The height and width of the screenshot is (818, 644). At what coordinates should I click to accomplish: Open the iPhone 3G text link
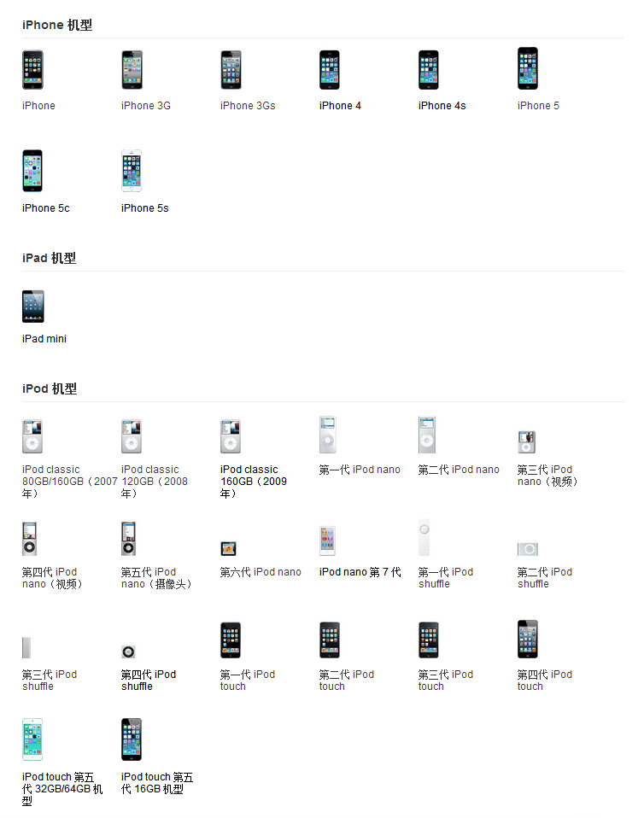tap(146, 105)
